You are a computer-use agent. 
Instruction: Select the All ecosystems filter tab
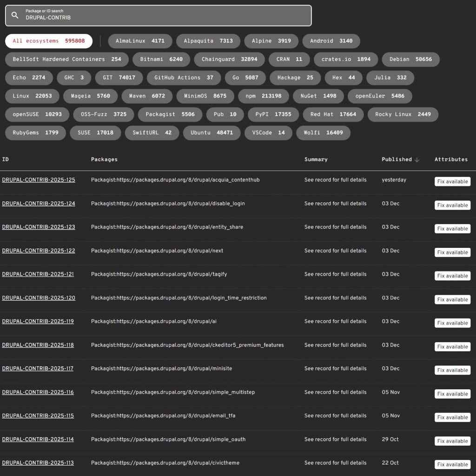[x=48, y=41]
